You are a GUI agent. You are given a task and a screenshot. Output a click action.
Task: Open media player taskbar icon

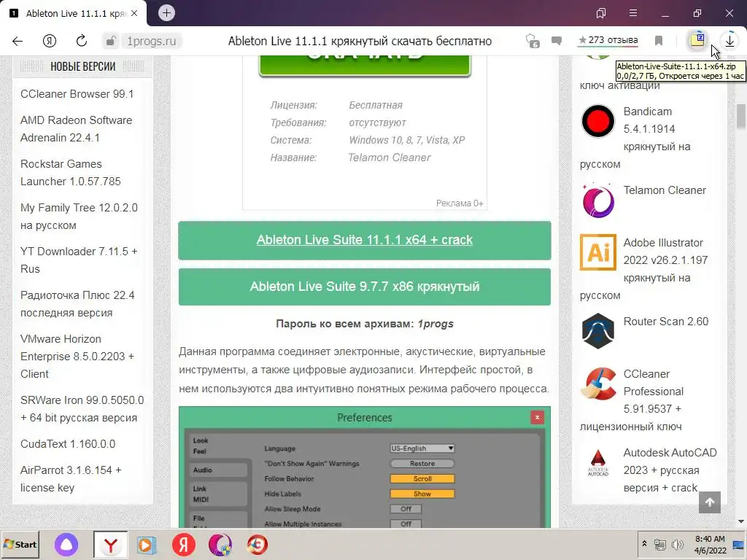(147, 544)
